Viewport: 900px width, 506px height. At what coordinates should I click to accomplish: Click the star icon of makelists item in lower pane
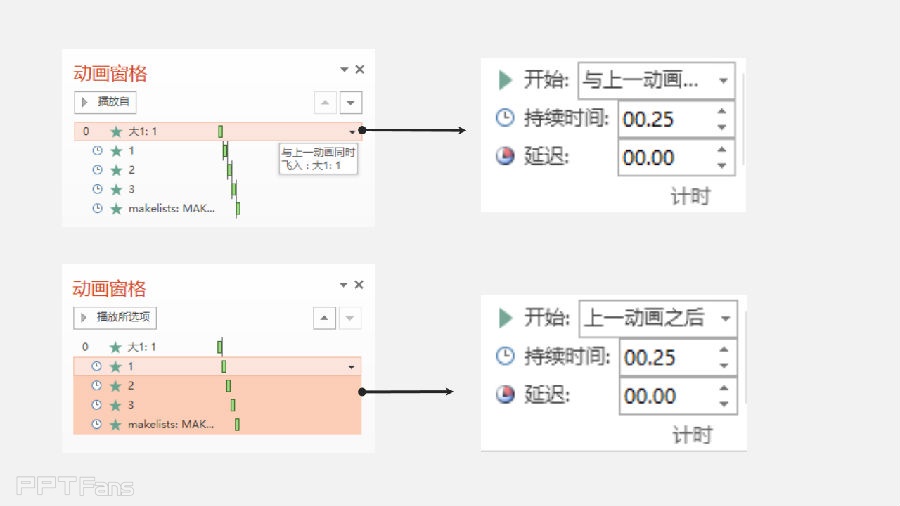point(116,424)
